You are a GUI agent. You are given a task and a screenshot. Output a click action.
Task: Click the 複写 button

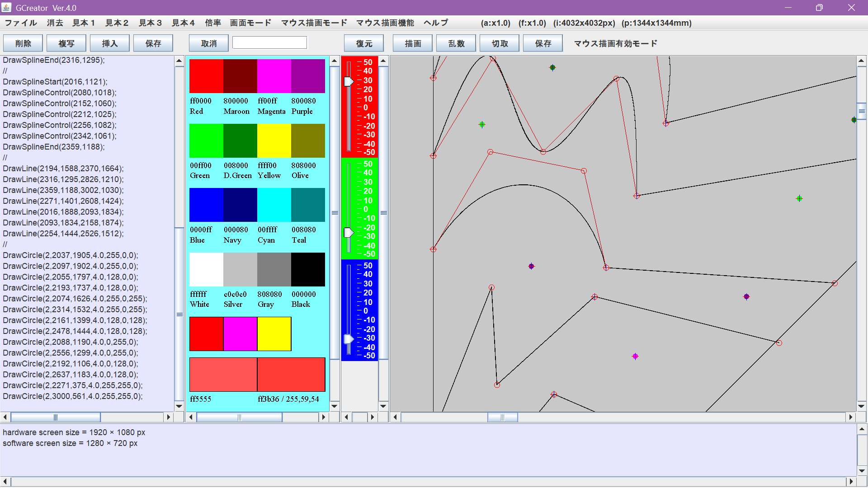(66, 43)
